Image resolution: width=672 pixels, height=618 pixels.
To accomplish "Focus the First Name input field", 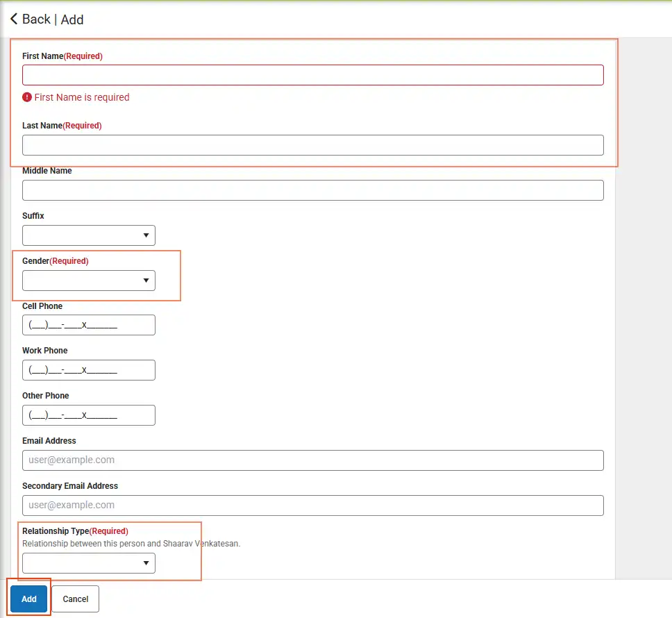I will [313, 75].
